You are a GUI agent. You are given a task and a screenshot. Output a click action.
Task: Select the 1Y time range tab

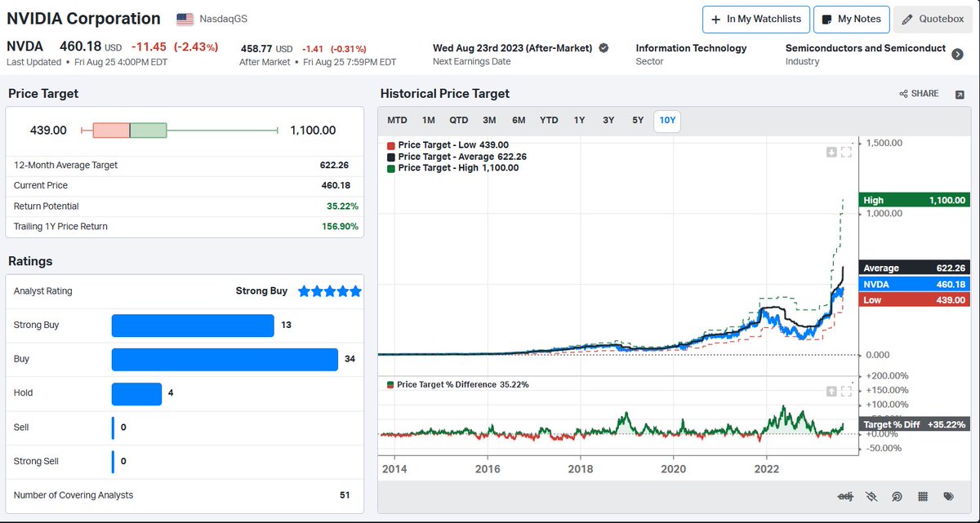click(x=579, y=121)
